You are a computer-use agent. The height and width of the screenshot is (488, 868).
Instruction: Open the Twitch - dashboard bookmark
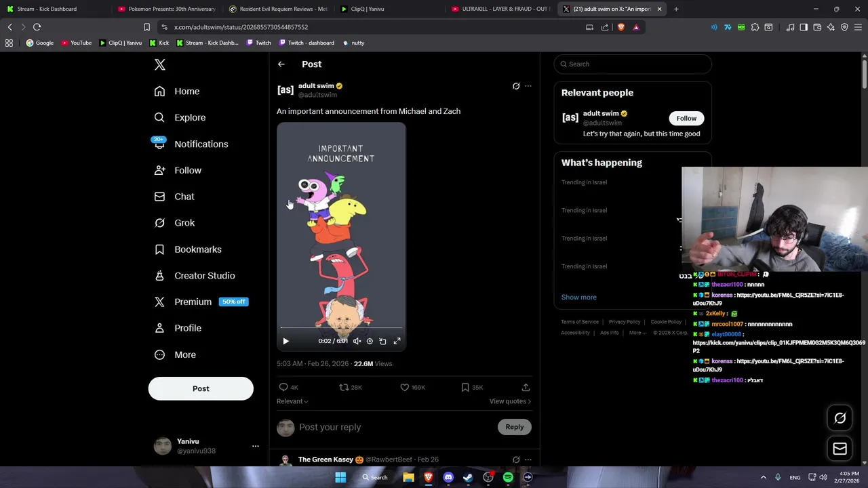[306, 43]
